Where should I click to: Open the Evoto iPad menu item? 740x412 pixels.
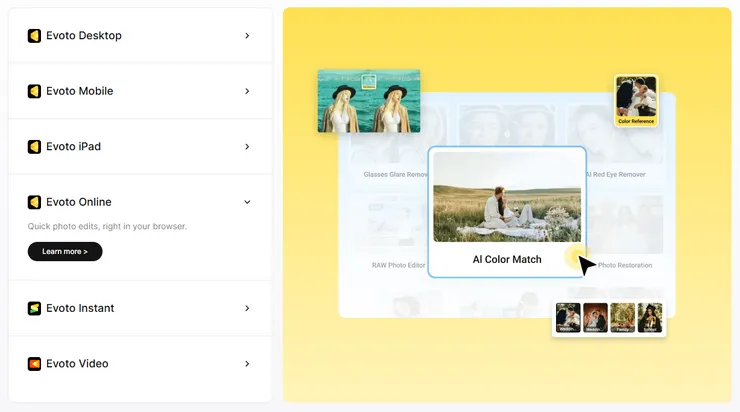coord(140,147)
